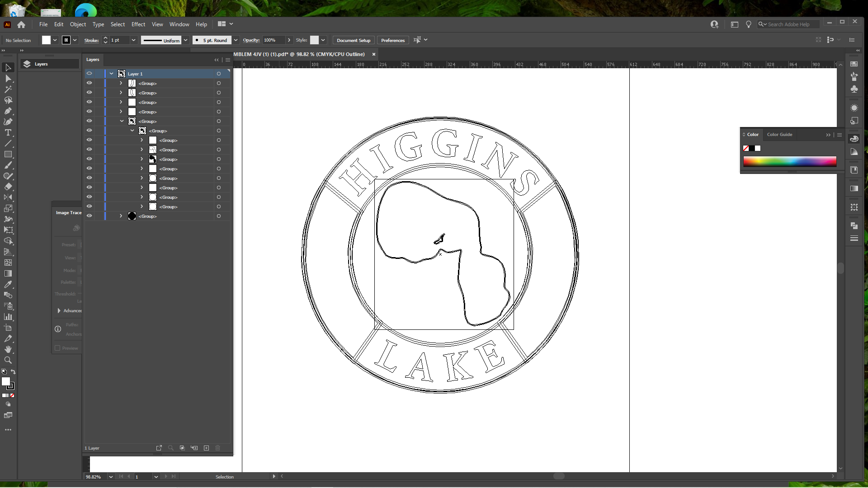Select the Paintbrush tool

point(8,165)
